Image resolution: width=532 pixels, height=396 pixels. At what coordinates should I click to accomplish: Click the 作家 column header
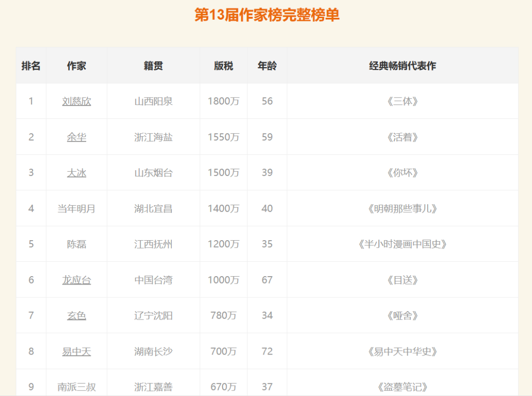(x=76, y=66)
